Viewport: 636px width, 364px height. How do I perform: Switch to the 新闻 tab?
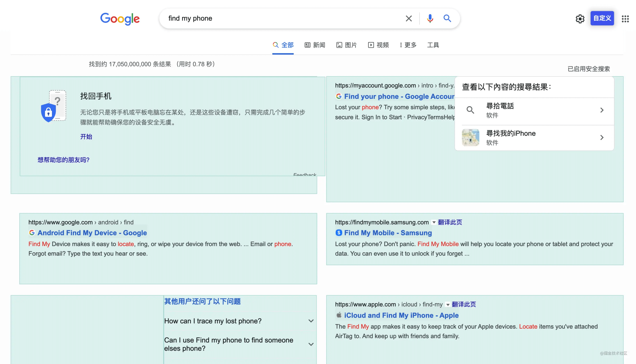(x=315, y=45)
